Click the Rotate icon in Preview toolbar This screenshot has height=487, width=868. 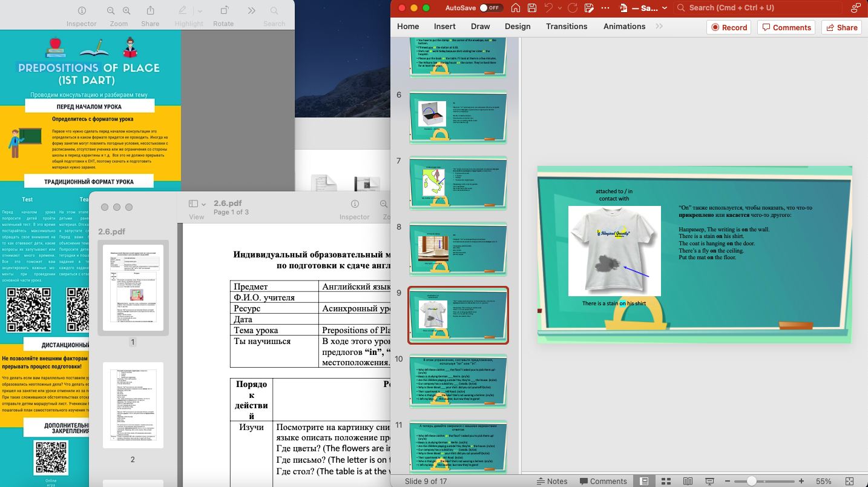(223, 11)
